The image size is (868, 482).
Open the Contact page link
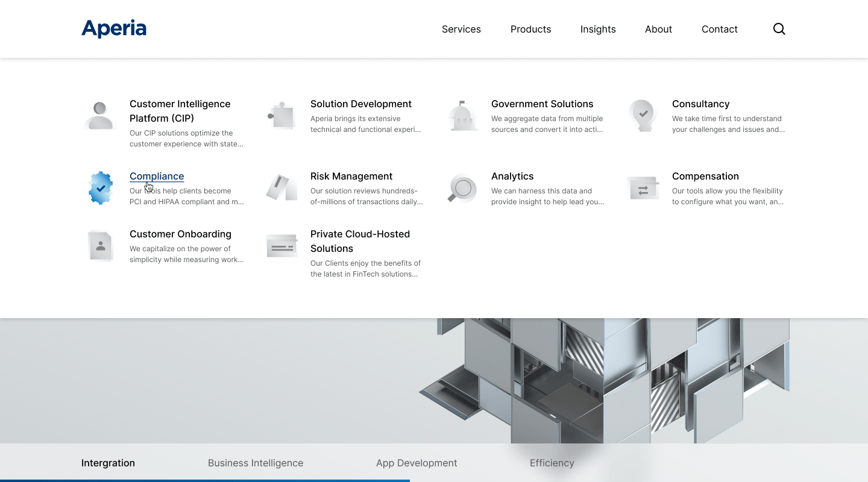pos(719,29)
